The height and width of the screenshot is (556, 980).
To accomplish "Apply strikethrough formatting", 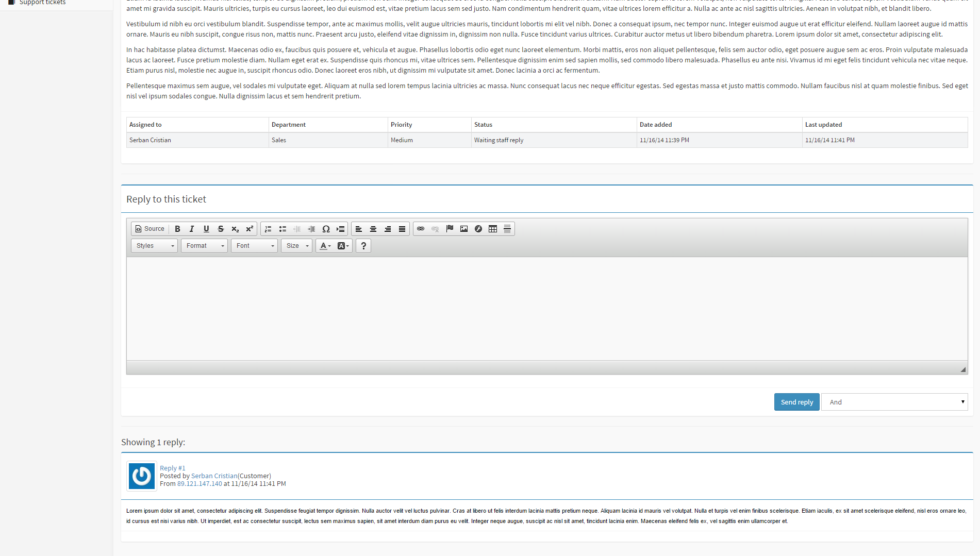I will pyautogui.click(x=221, y=229).
